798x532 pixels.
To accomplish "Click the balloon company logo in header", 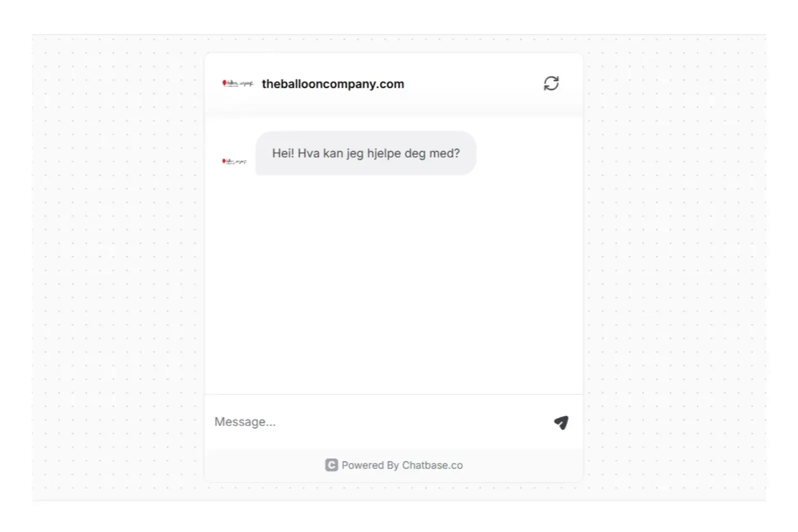I will [x=237, y=83].
